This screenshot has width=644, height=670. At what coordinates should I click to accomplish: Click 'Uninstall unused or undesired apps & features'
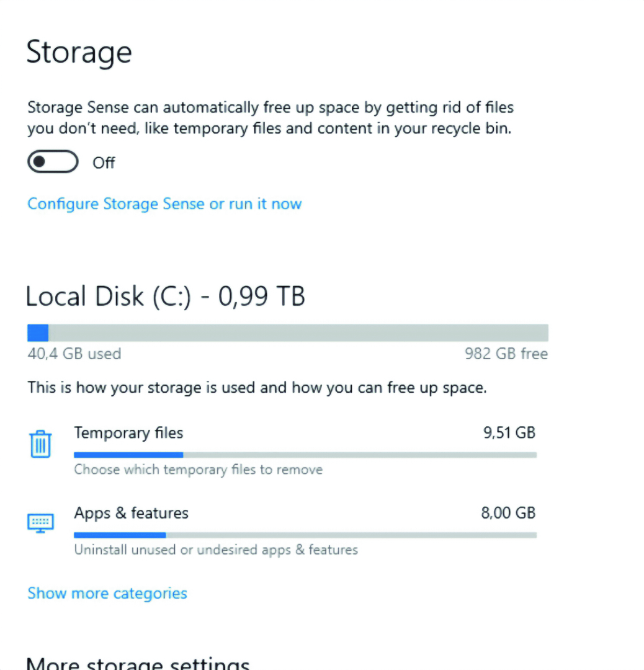(x=216, y=550)
